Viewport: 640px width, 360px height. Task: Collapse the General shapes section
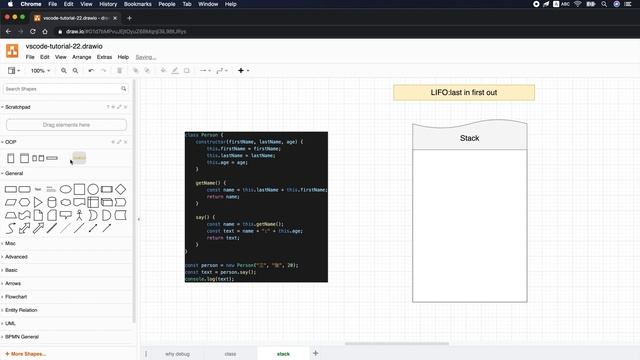[14, 173]
